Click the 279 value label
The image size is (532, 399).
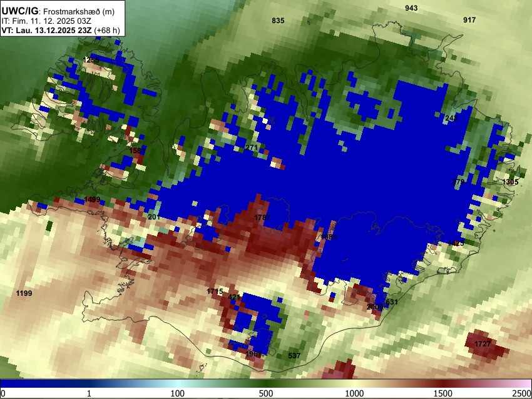click(458, 182)
